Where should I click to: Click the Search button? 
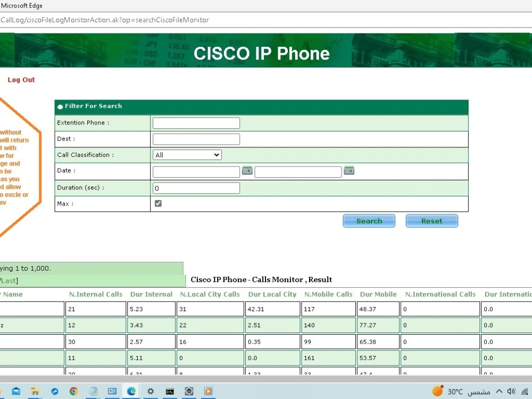tap(369, 221)
